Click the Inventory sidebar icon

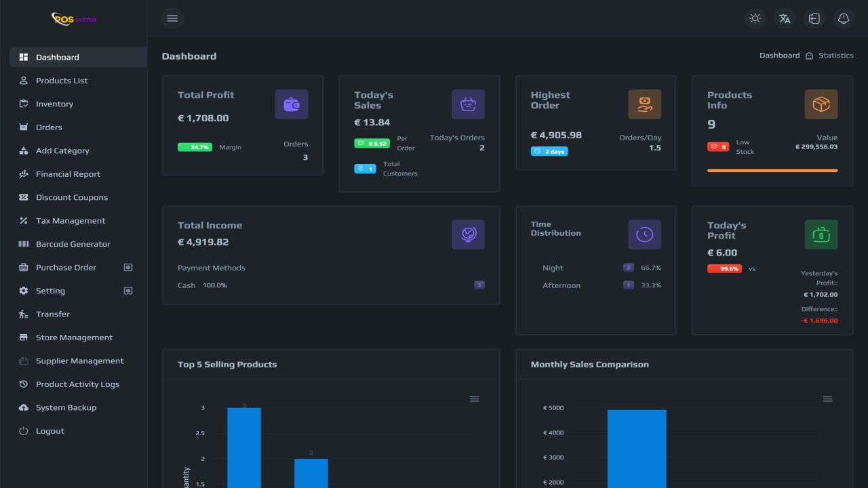pyautogui.click(x=24, y=104)
